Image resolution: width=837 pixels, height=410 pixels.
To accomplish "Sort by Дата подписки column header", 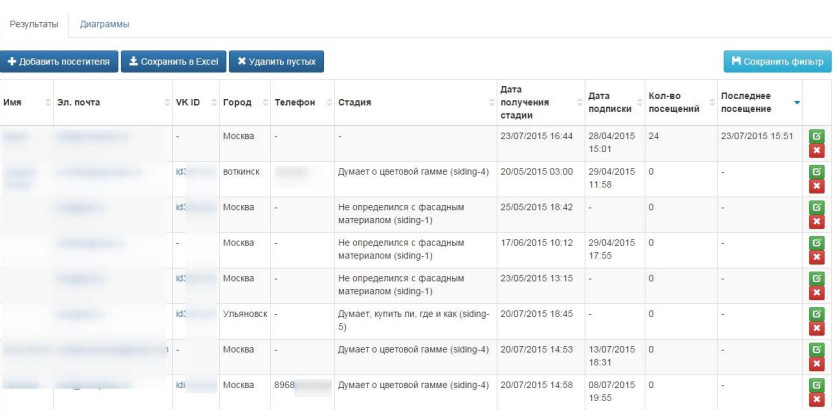I will pyautogui.click(x=609, y=102).
